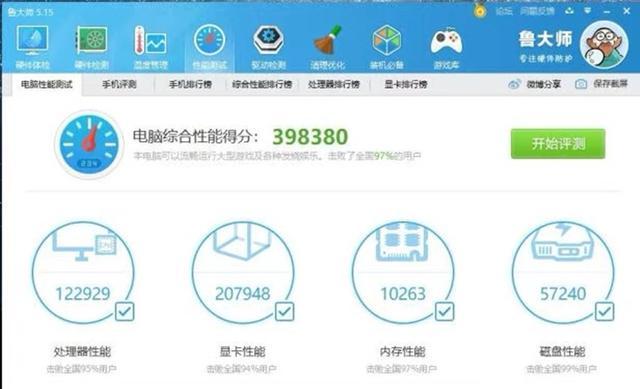The height and width of the screenshot is (389, 640).
Task: Open the title bar dropdown menu arrow
Action: (587, 11)
